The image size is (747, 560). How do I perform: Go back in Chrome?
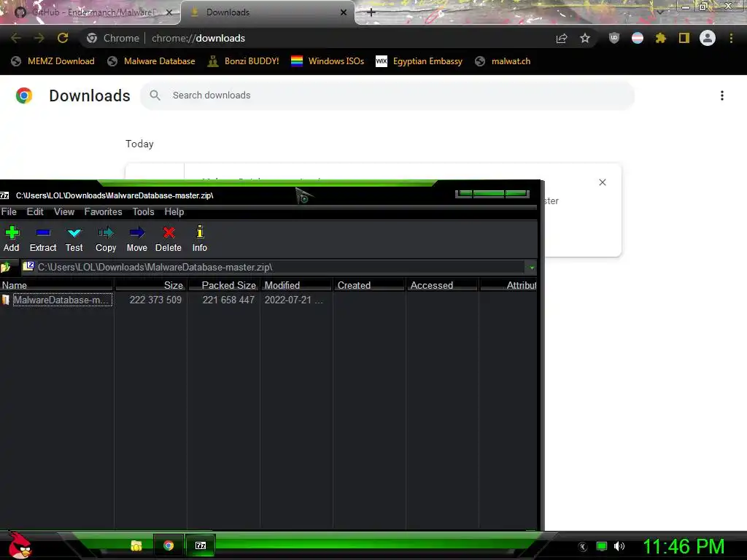[16, 38]
